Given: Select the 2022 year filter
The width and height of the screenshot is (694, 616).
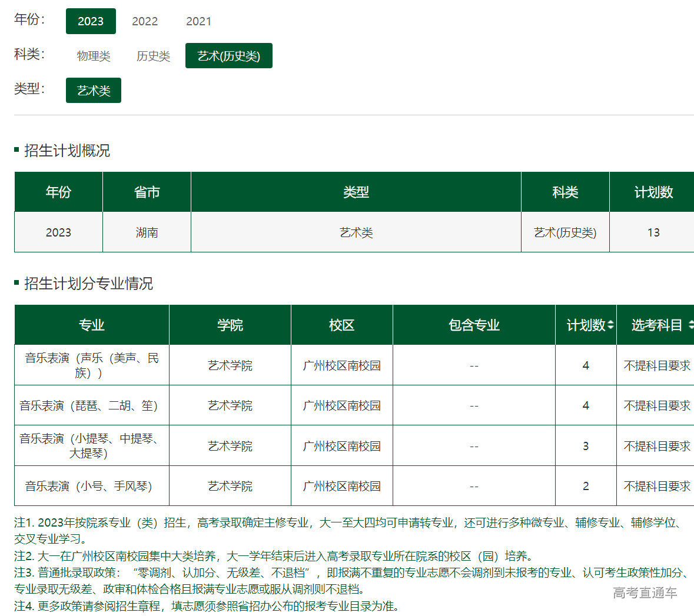Looking at the screenshot, I should [x=145, y=21].
